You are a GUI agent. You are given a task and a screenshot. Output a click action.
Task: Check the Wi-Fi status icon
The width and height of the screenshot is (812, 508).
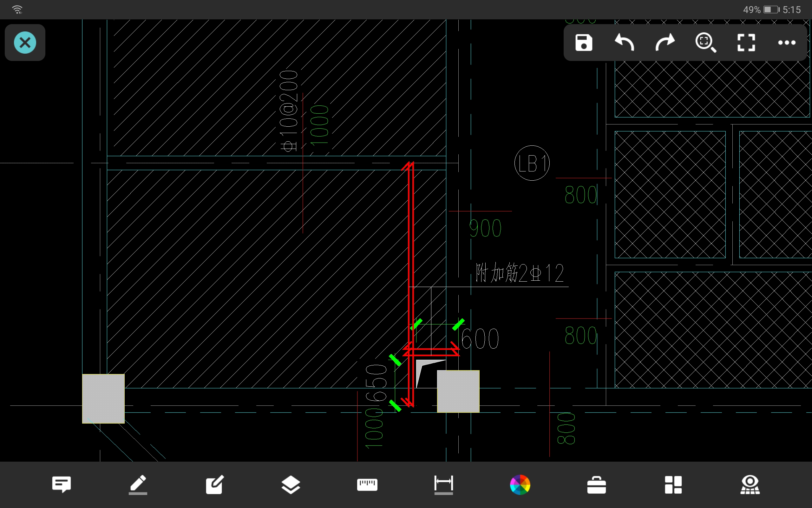coord(17,10)
